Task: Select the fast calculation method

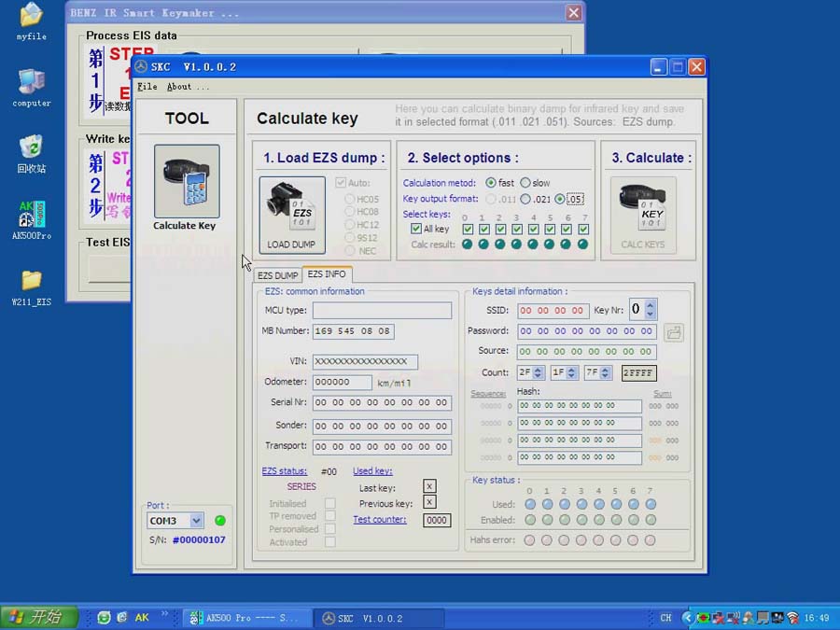Action: point(490,183)
